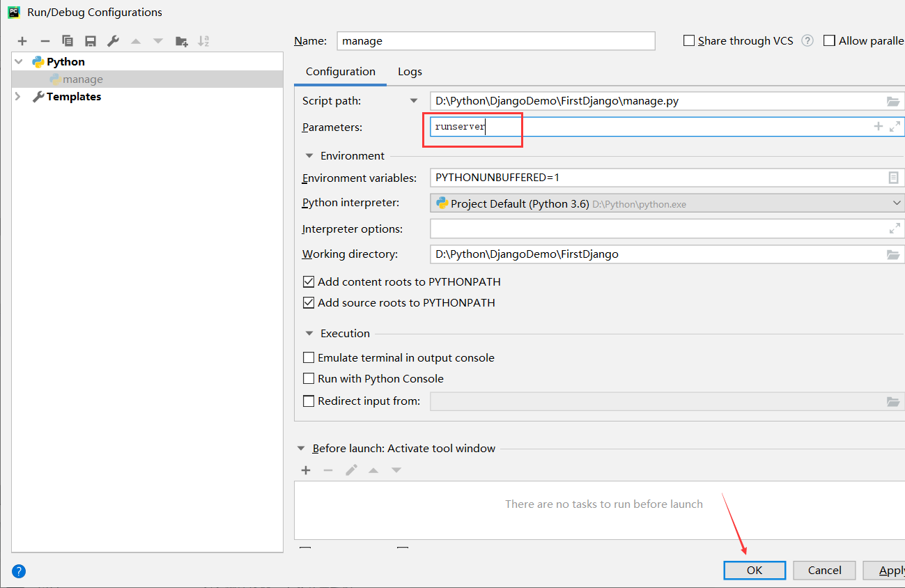The image size is (905, 588).
Task: Switch to the Configuration tab
Action: coord(341,72)
